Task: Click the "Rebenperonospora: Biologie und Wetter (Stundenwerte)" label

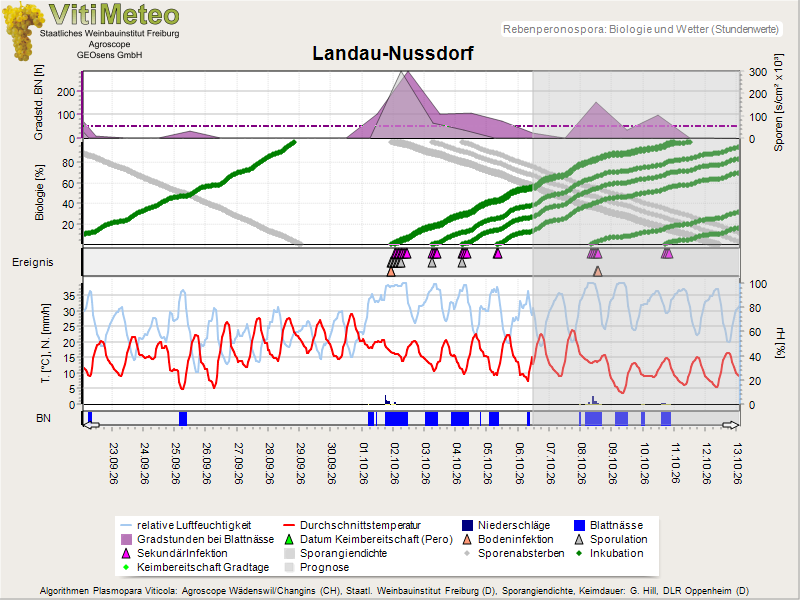Action: coord(641,29)
